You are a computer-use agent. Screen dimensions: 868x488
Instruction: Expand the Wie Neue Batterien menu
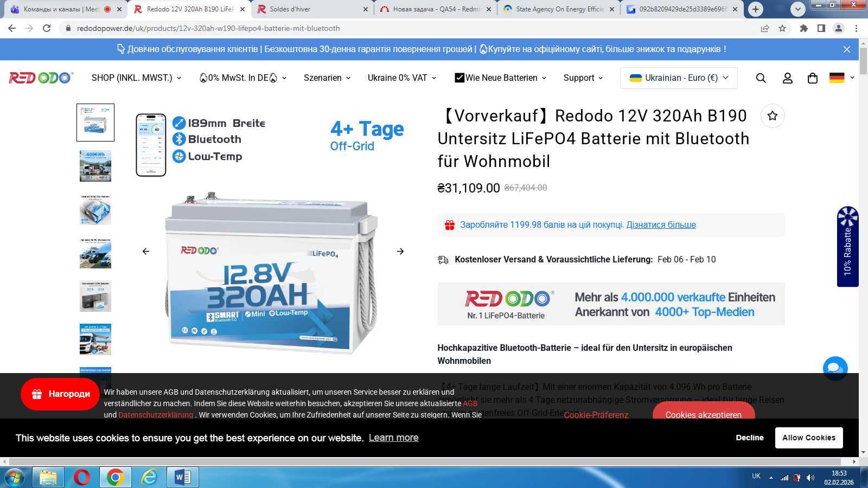point(501,78)
